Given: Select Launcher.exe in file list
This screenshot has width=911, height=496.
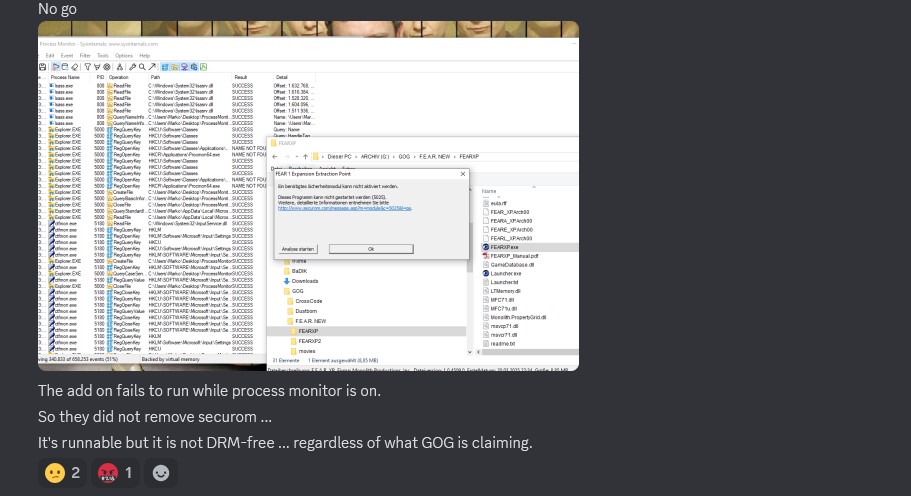Looking at the screenshot, I should tap(505, 274).
